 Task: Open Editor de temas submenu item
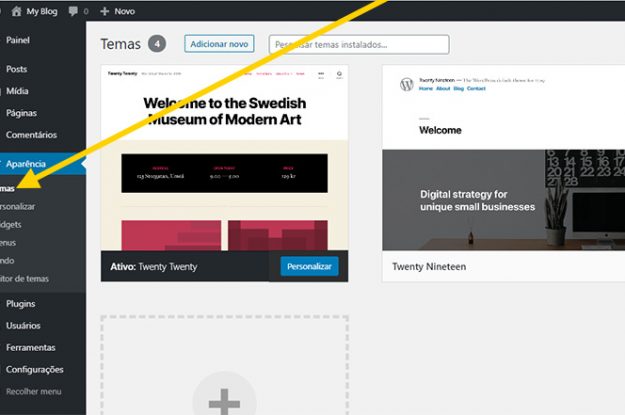[x=24, y=279]
